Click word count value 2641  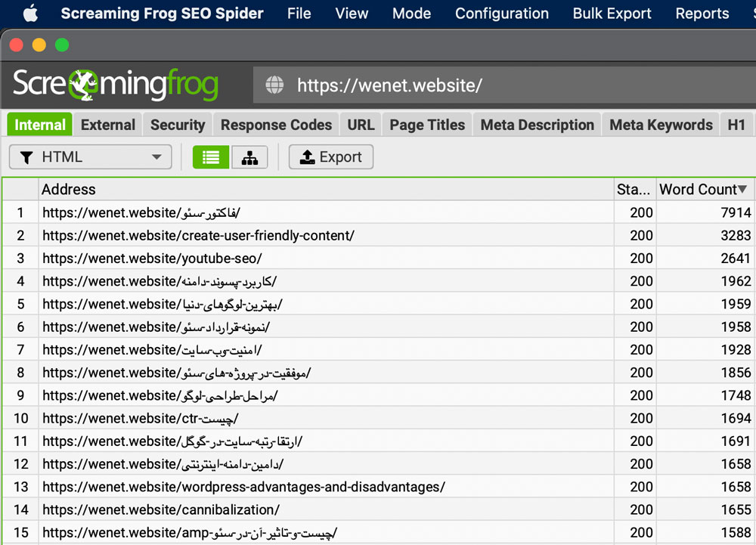point(736,259)
